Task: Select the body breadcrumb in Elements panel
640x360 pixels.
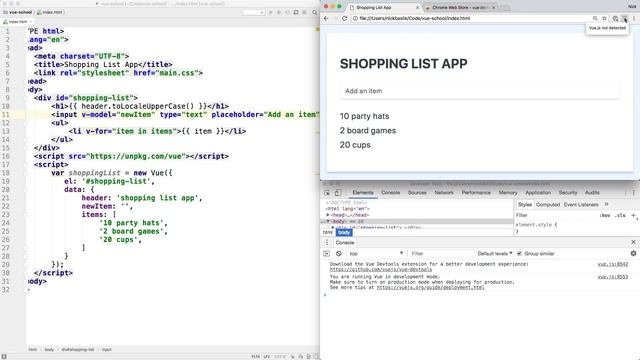Action: click(x=344, y=232)
